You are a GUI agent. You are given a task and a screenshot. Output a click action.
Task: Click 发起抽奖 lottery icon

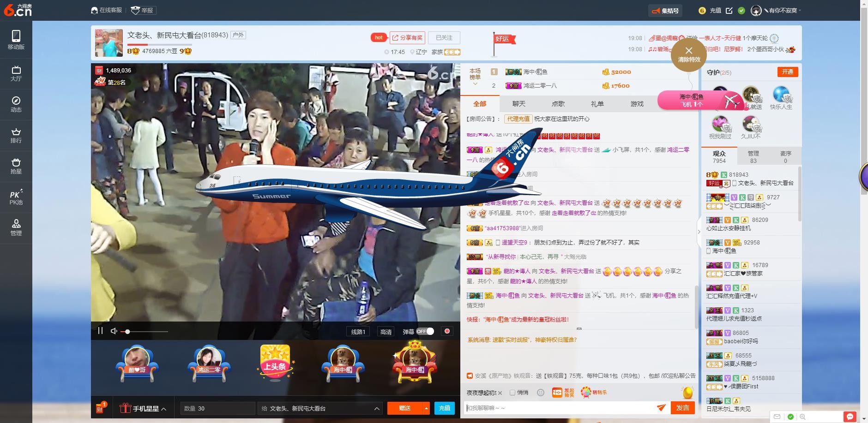click(x=563, y=393)
